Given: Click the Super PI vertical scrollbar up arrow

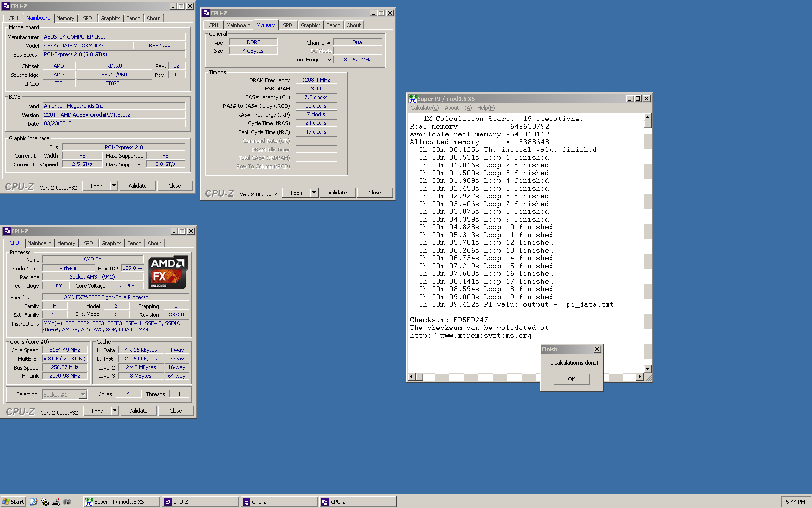Looking at the screenshot, I should (x=648, y=117).
